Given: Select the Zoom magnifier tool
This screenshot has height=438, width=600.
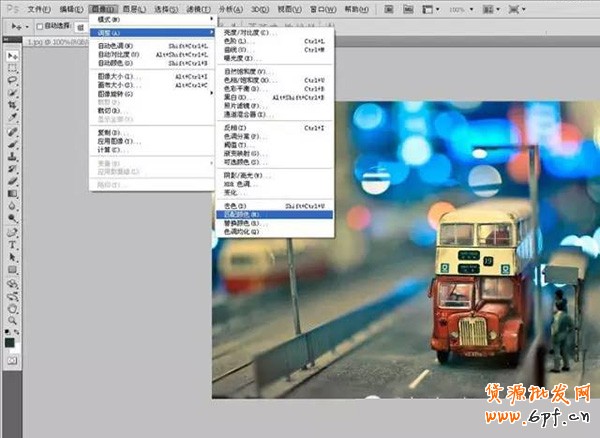Looking at the screenshot, I should coord(13,322).
